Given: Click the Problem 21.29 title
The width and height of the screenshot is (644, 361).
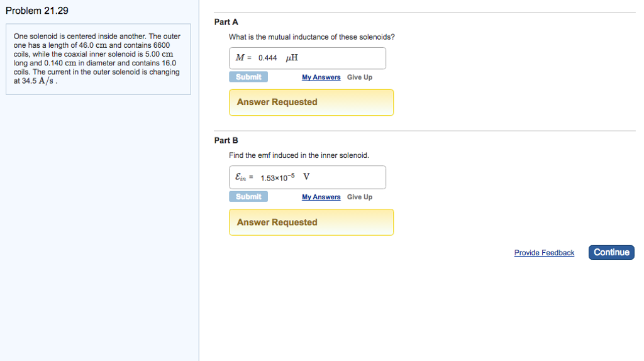Looking at the screenshot, I should point(36,11).
